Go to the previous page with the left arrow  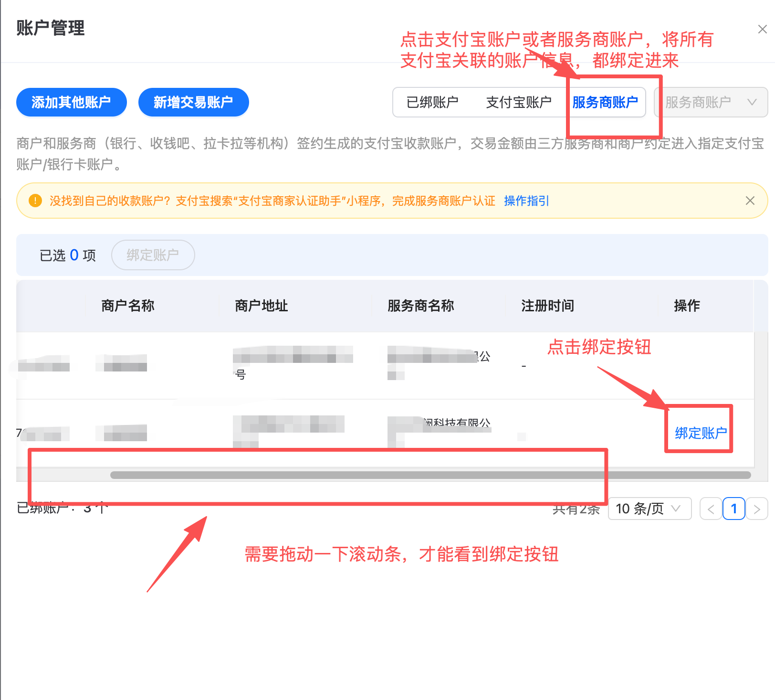pyautogui.click(x=711, y=509)
